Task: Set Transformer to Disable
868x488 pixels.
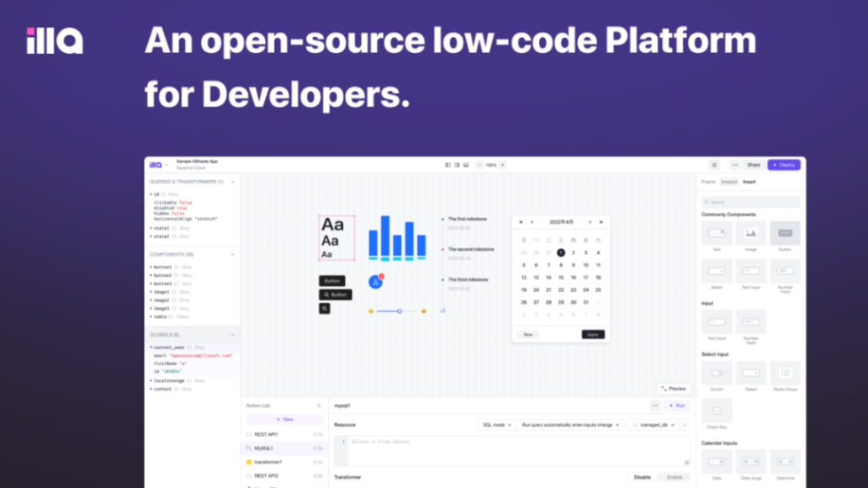Action: [x=642, y=477]
